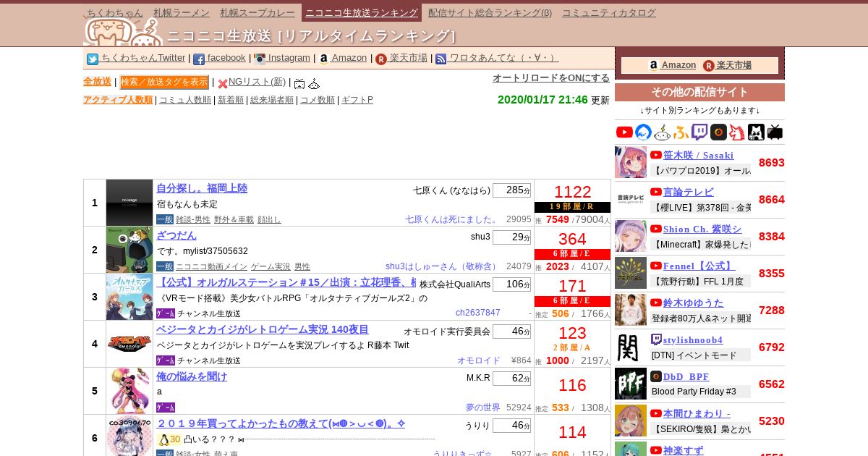
Task: Click the RSS feed icon before ワロタあんてな
Action: click(441, 59)
